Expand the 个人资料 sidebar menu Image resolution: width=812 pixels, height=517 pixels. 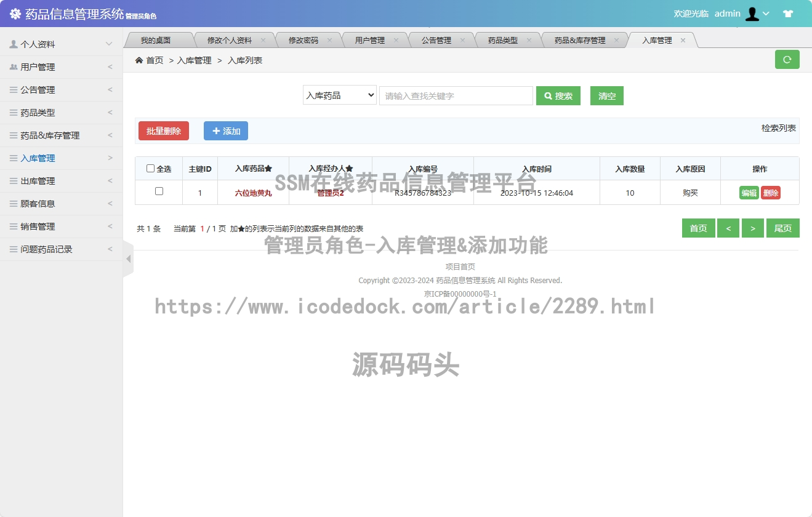tap(109, 44)
